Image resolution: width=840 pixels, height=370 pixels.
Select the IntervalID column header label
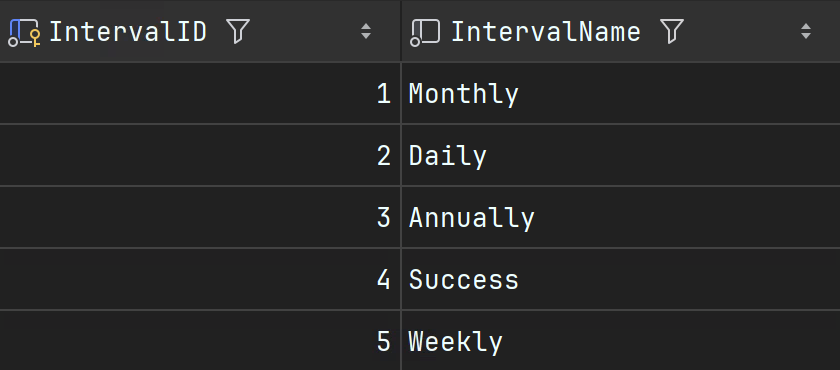coord(128,32)
